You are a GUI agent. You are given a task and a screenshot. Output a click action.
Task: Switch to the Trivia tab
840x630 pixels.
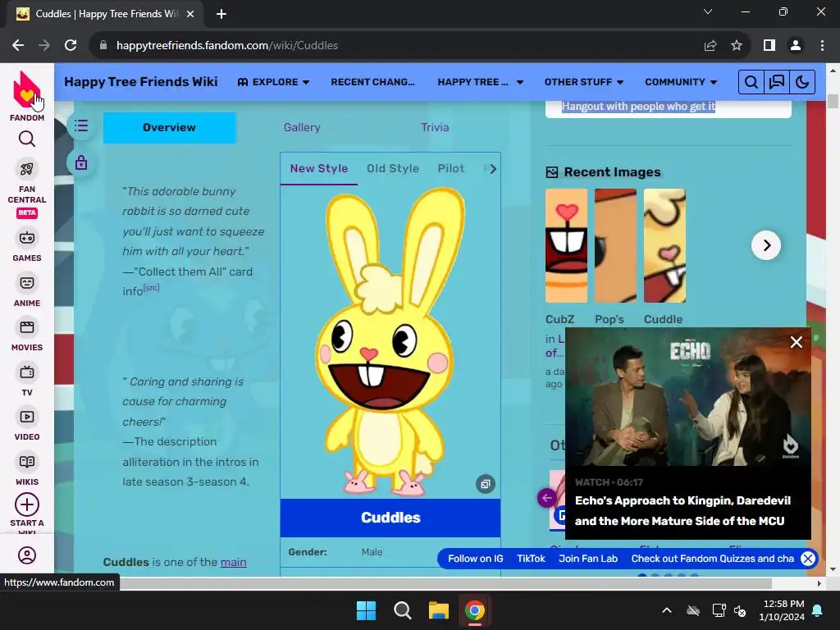pos(435,127)
